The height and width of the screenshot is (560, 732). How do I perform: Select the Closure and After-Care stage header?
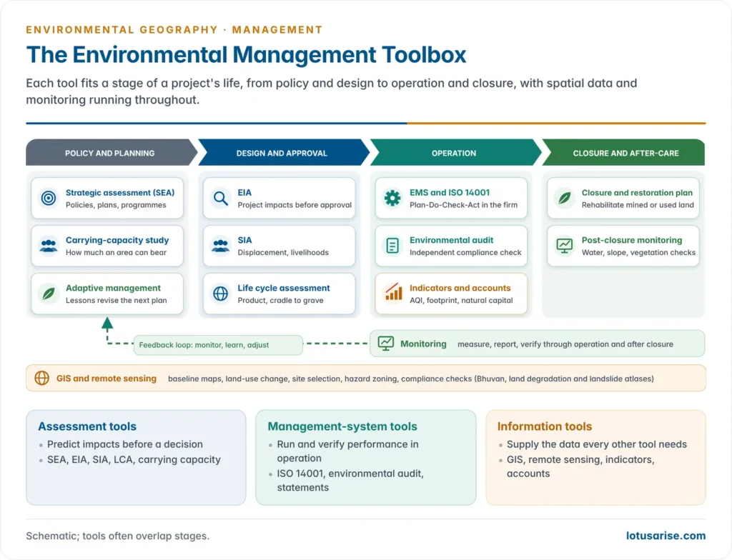click(623, 153)
